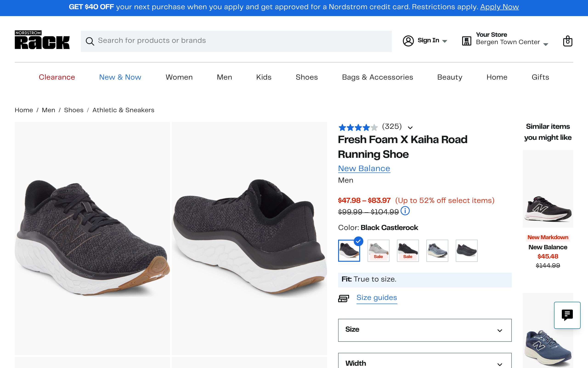Click the (325) review count
Screen dimensions: 588x368
click(x=392, y=126)
